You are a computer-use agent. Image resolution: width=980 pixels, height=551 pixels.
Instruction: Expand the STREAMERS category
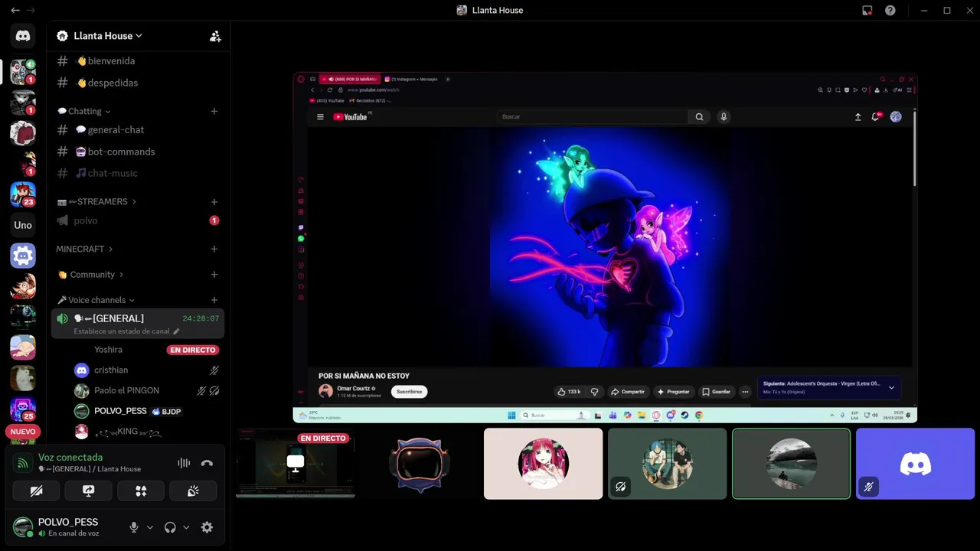96,202
